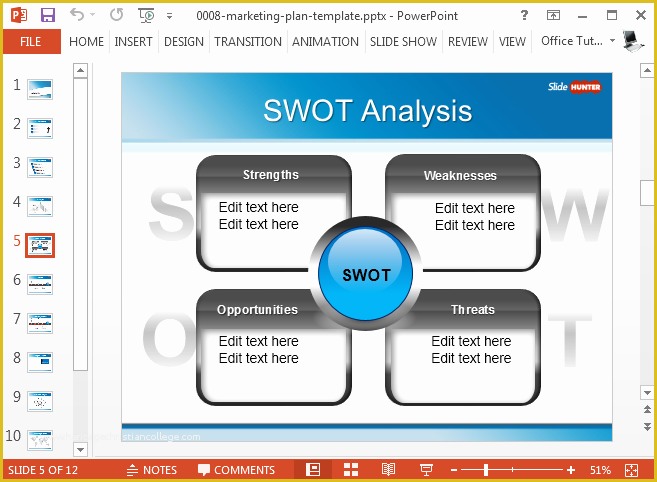Click thumbnail pane scroll down arrow
The height and width of the screenshot is (482, 657).
coord(80,450)
